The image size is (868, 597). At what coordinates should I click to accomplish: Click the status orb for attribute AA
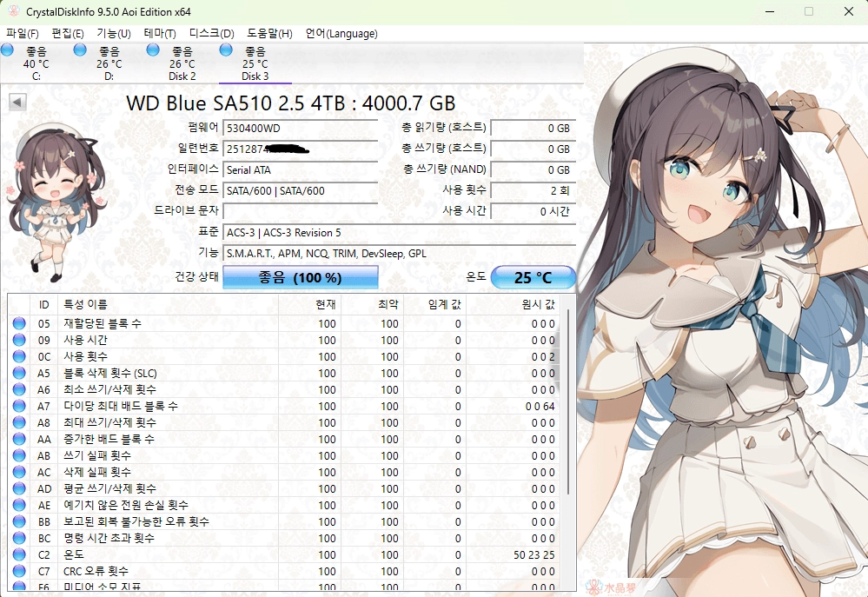(19, 439)
